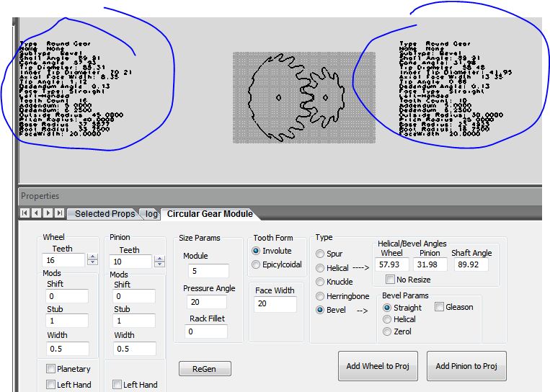
Task: Click the previous-tab arrow icon
Action: point(35,213)
